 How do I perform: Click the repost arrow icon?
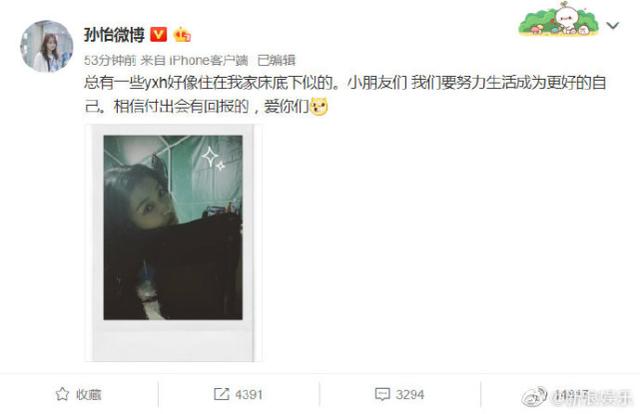click(x=221, y=394)
